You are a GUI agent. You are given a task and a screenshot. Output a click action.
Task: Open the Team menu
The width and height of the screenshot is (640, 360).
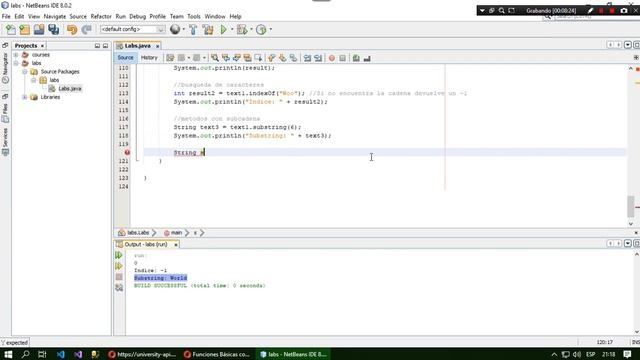point(176,16)
